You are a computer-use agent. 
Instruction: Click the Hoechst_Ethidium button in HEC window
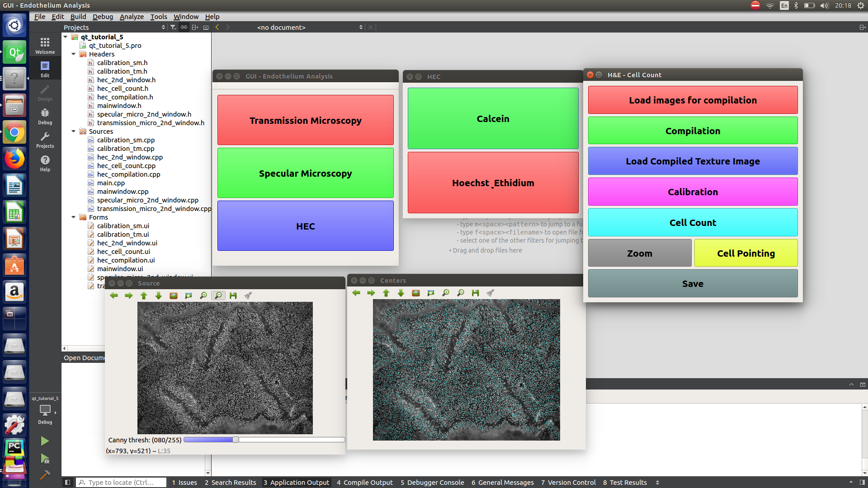pyautogui.click(x=492, y=183)
